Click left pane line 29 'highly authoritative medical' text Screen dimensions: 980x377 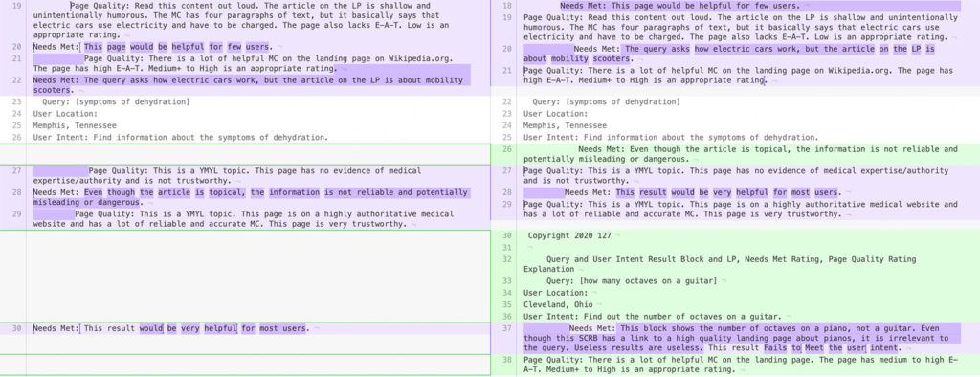243,219
